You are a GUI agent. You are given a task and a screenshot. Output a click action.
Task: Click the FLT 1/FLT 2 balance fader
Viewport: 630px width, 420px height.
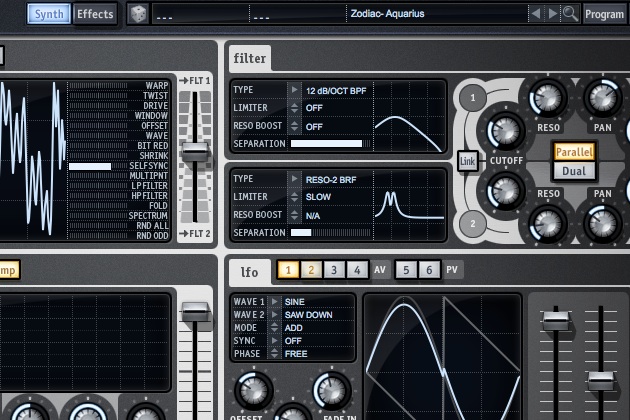coord(195,152)
